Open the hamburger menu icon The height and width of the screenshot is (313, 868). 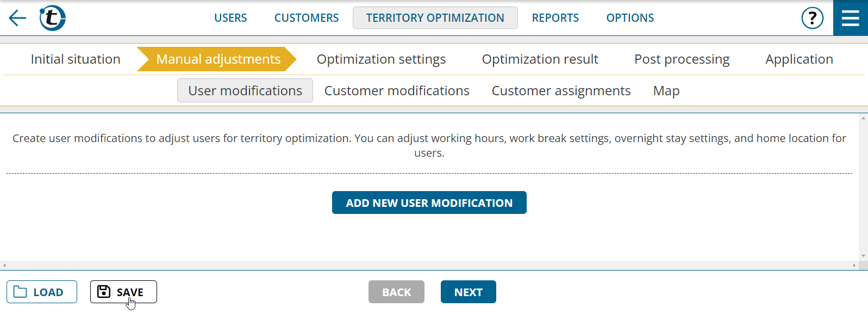850,18
